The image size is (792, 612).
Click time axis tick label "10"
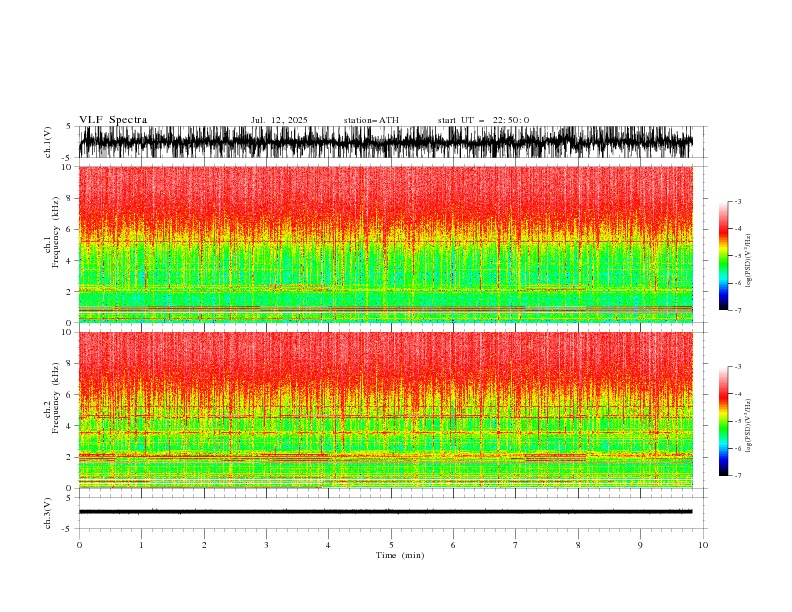[x=703, y=545]
